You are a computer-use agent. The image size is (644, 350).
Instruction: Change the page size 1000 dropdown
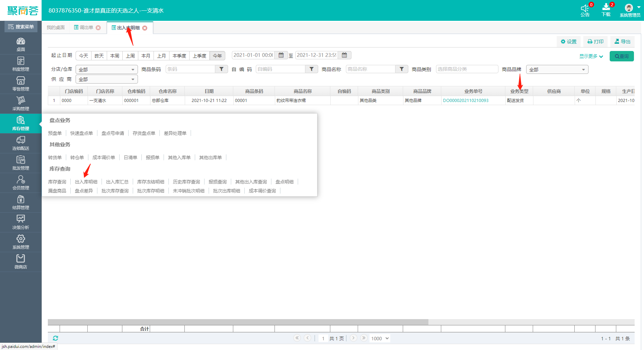pyautogui.click(x=380, y=338)
